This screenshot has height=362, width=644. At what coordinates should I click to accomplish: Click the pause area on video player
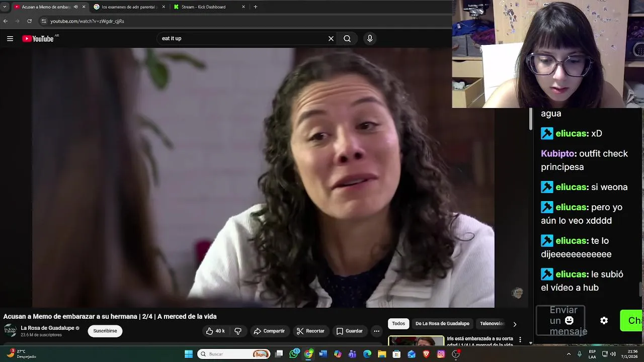(x=264, y=177)
